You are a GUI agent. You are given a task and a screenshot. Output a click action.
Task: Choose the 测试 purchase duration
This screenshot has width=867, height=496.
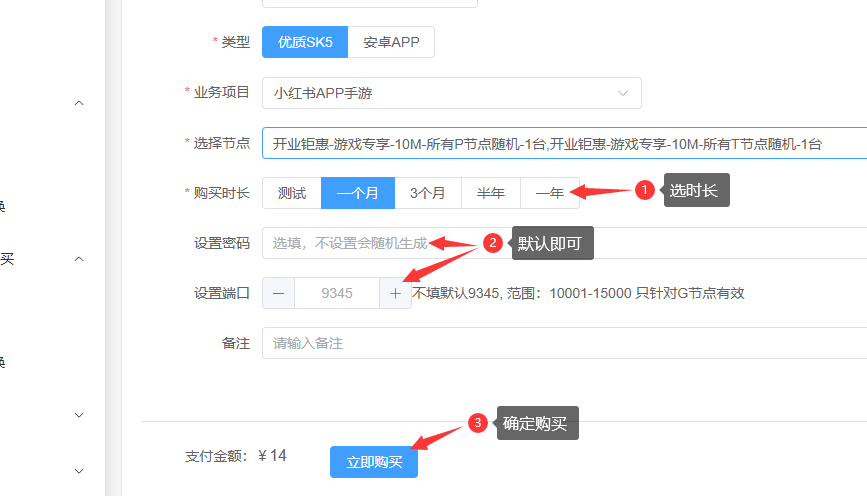click(x=292, y=193)
